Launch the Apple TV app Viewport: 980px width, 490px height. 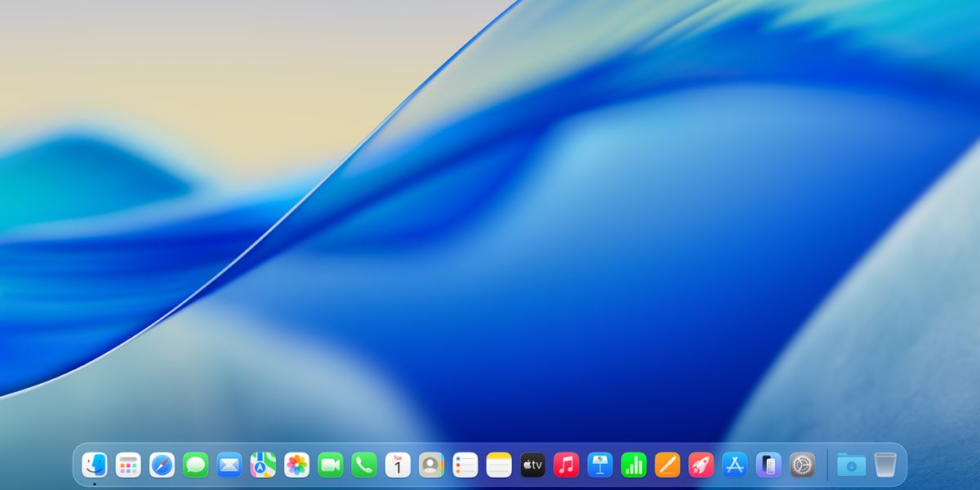(532, 465)
